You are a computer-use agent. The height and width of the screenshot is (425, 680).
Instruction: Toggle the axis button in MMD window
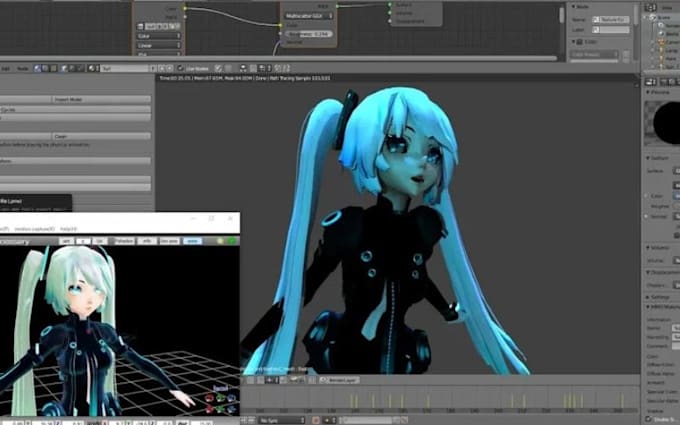point(192,241)
